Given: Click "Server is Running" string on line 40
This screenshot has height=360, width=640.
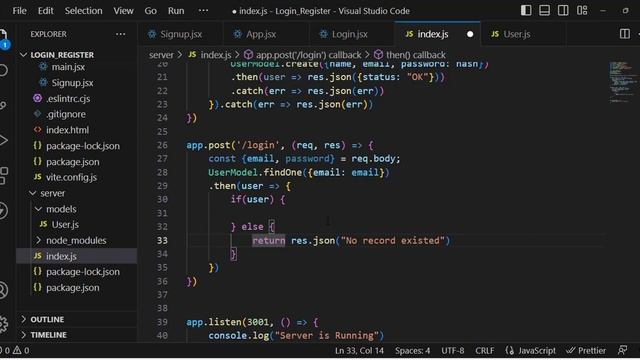Looking at the screenshot, I should pos(327,336).
